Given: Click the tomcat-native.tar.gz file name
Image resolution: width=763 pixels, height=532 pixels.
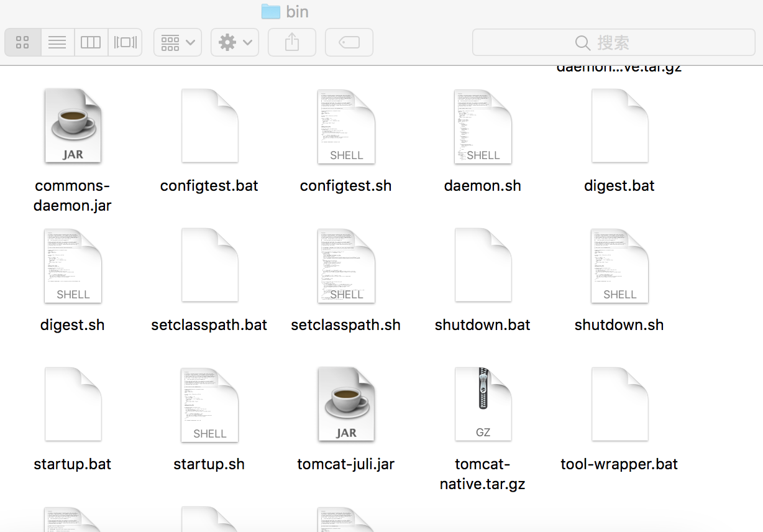Looking at the screenshot, I should [483, 474].
